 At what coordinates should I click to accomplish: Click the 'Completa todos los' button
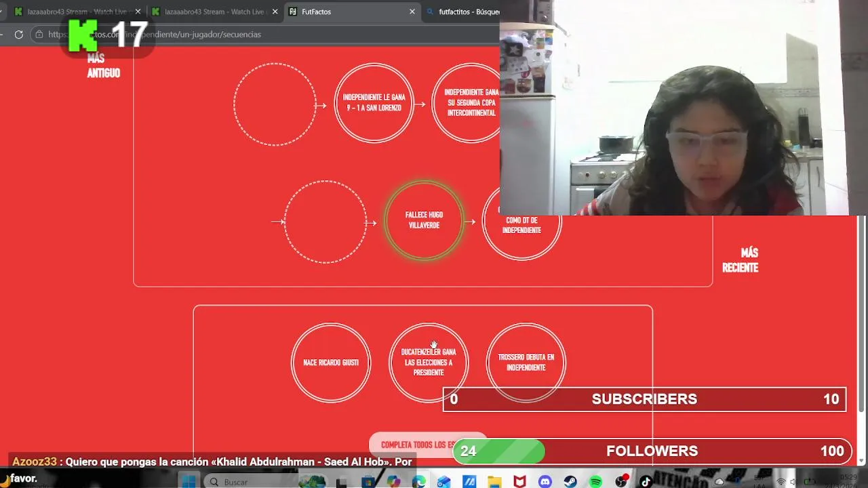tap(428, 445)
